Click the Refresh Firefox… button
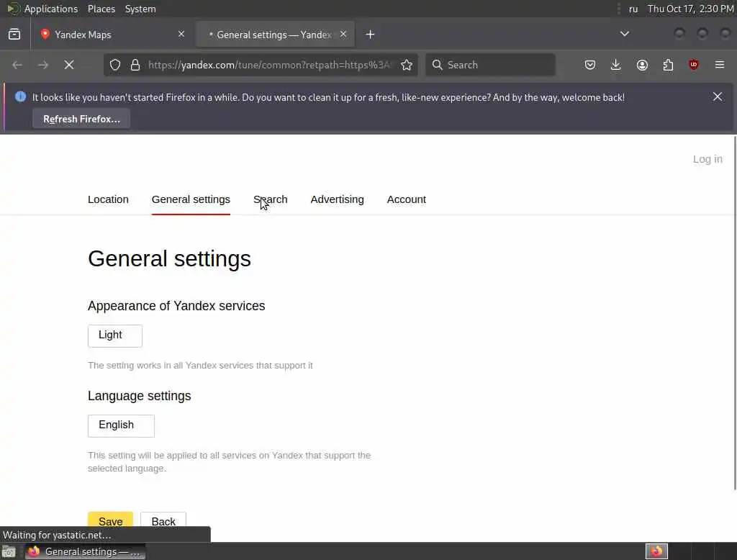Image resolution: width=737 pixels, height=560 pixels. (x=81, y=119)
